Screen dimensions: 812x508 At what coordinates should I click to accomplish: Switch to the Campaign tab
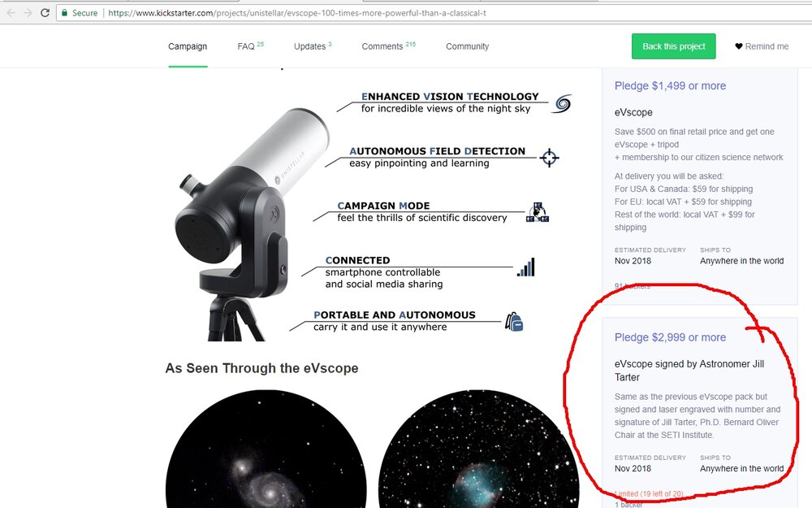point(188,46)
